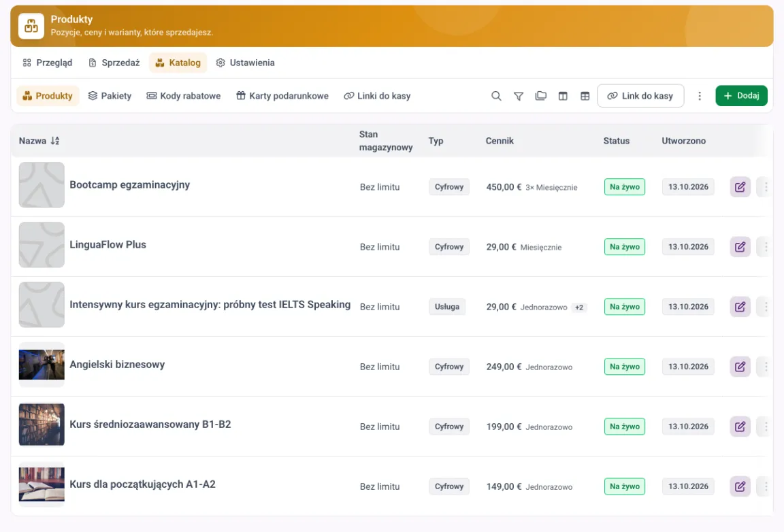This screenshot has width=784, height=532.
Task: Select the Produkty sub-tab
Action: point(48,96)
